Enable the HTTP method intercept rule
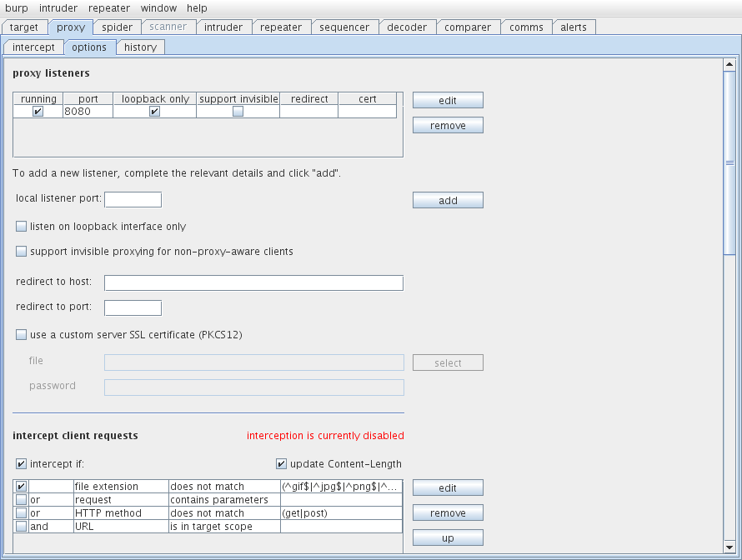Viewport: 742px width, 560px height. coord(22,513)
